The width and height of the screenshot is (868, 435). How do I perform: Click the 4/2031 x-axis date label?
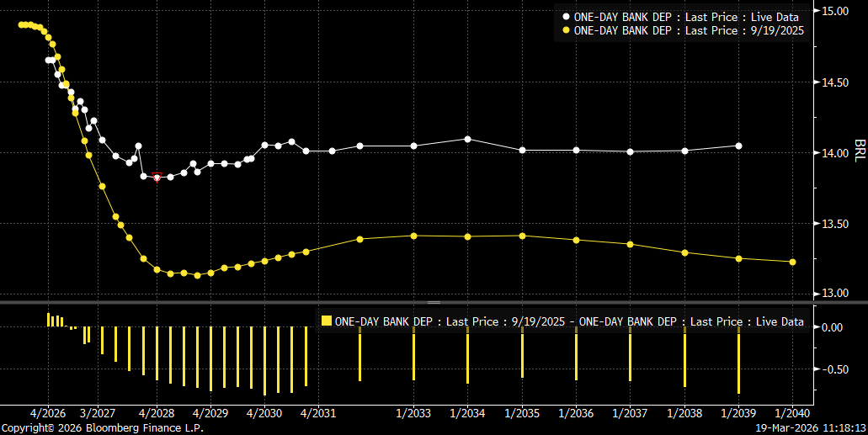[317, 413]
